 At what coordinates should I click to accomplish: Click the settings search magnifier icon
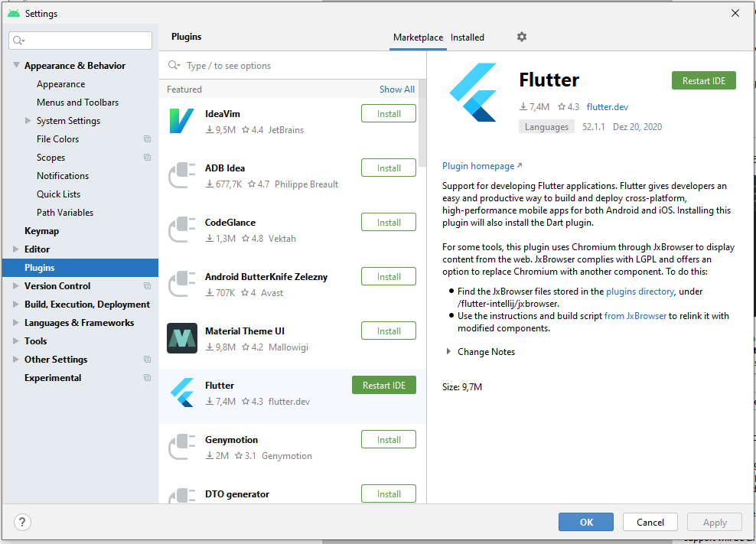(19, 41)
